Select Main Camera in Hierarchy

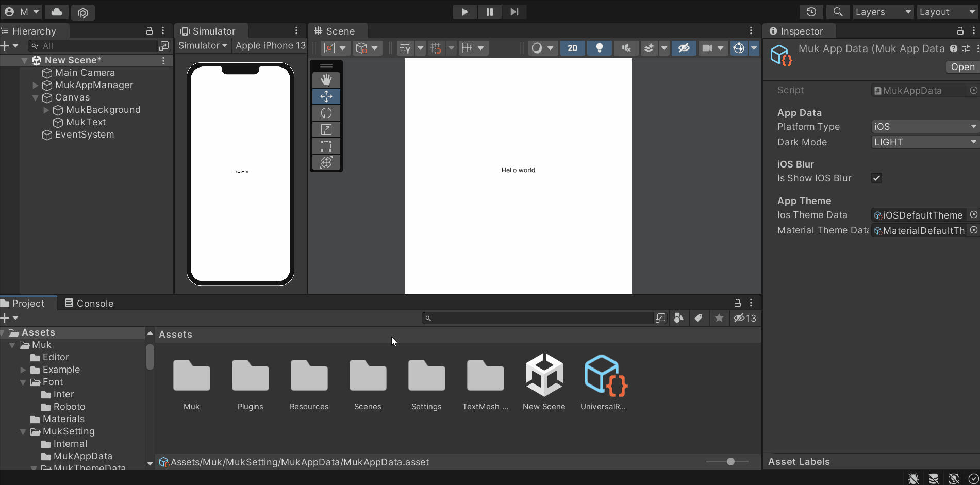pos(85,73)
